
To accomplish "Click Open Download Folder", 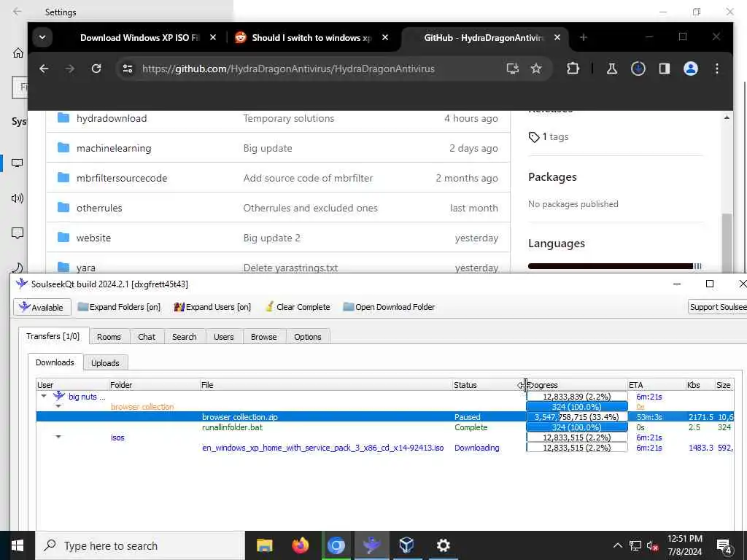I will pos(389,307).
